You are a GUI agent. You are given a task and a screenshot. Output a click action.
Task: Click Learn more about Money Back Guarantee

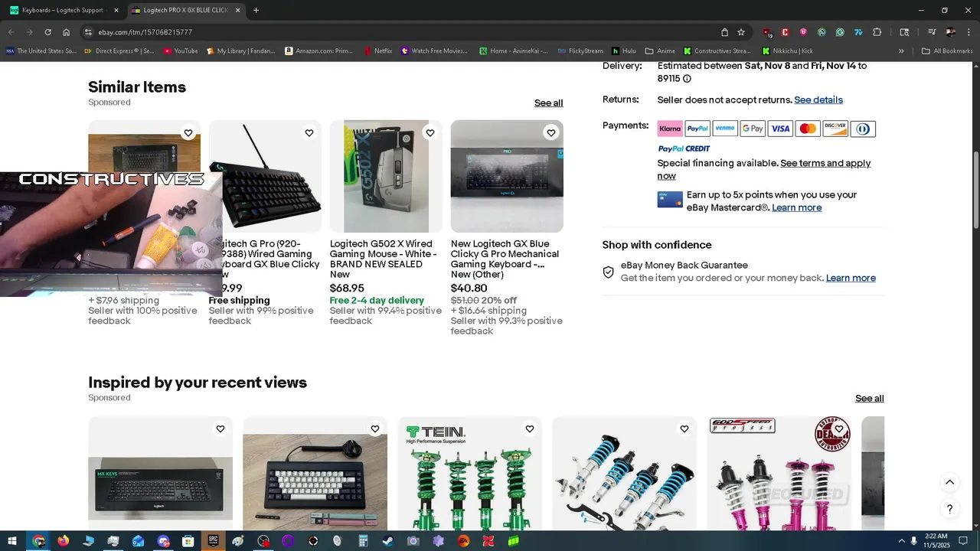click(851, 278)
